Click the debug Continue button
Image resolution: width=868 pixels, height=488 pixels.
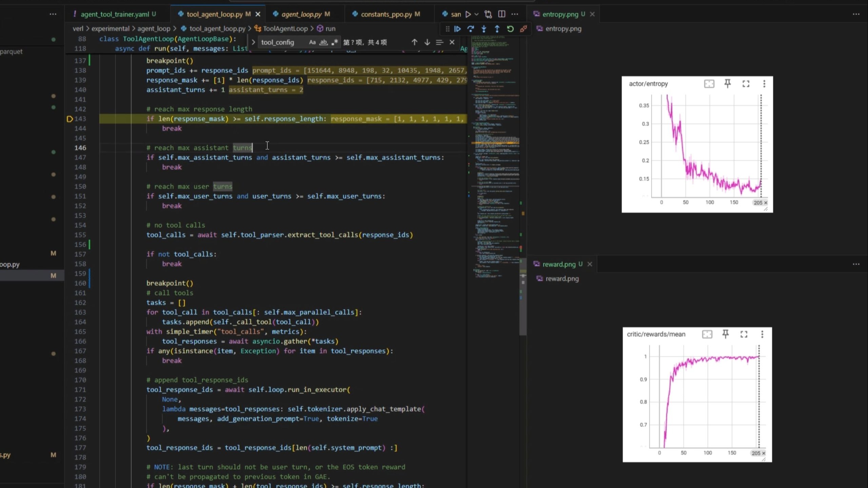tap(457, 29)
